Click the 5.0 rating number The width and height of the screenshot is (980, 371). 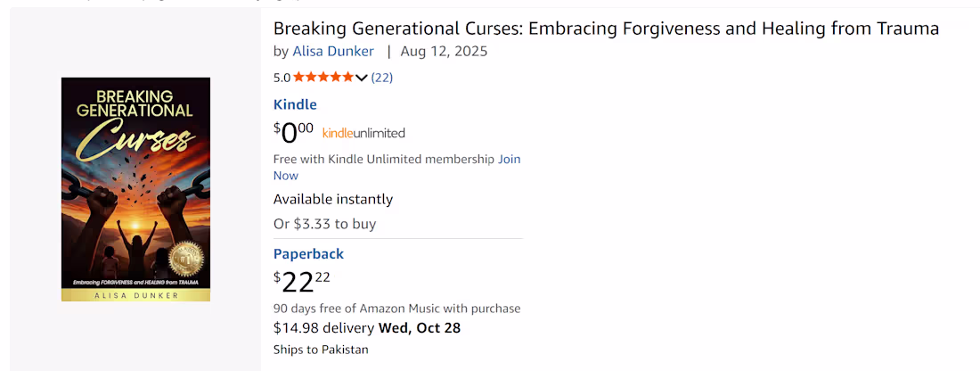(282, 78)
